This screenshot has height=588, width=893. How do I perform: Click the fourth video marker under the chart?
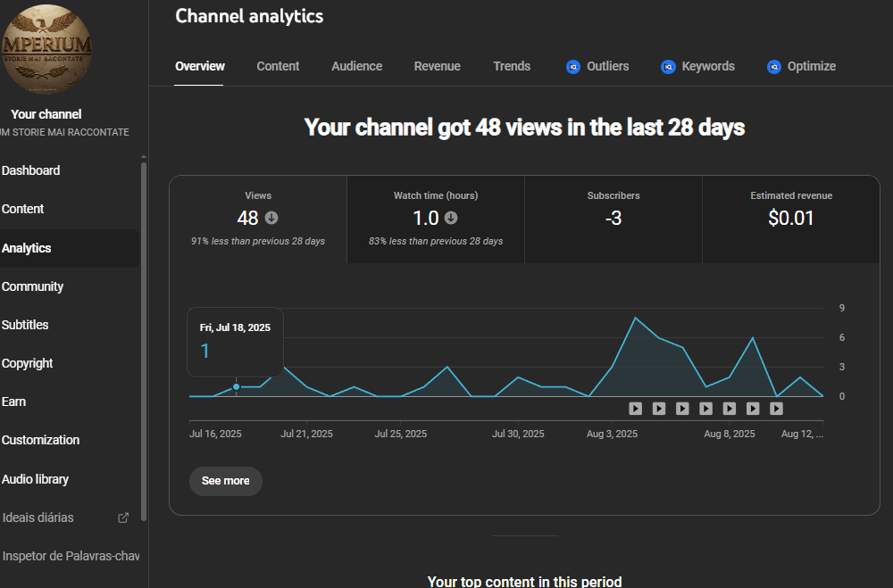pyautogui.click(x=705, y=409)
